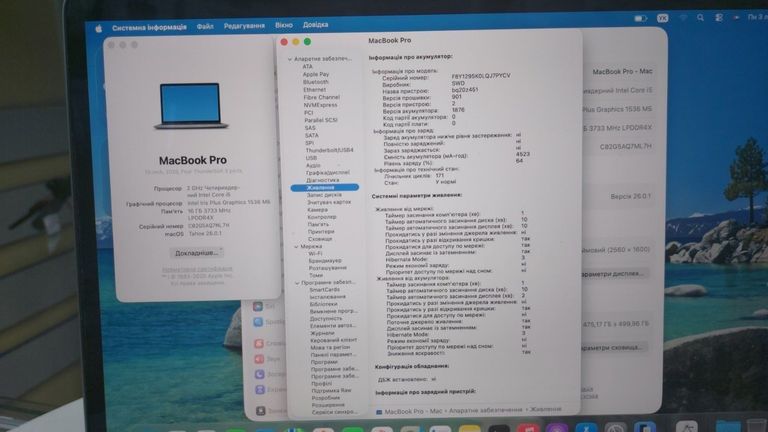Open Spotlight search from menu bar
This screenshot has width=768, height=432.
click(700, 18)
